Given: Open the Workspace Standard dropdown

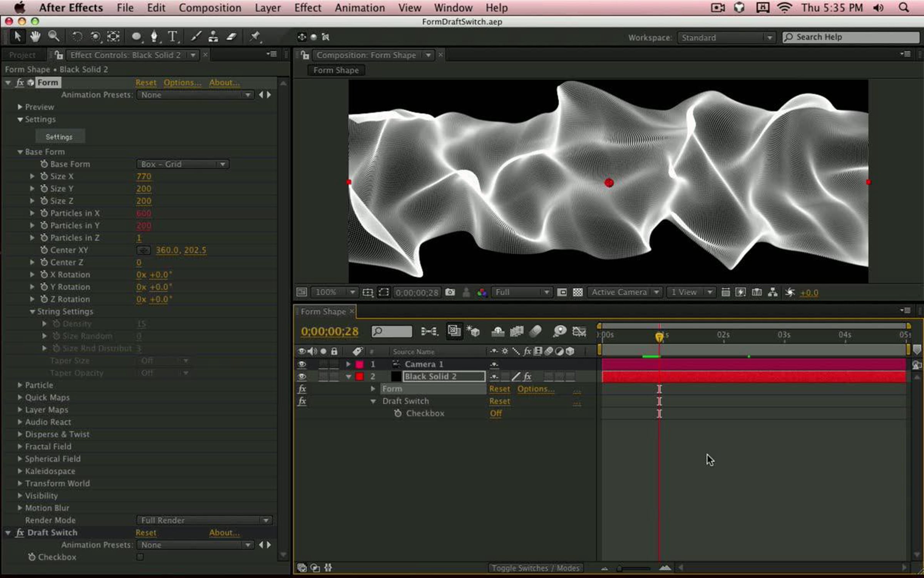Looking at the screenshot, I should [x=726, y=37].
